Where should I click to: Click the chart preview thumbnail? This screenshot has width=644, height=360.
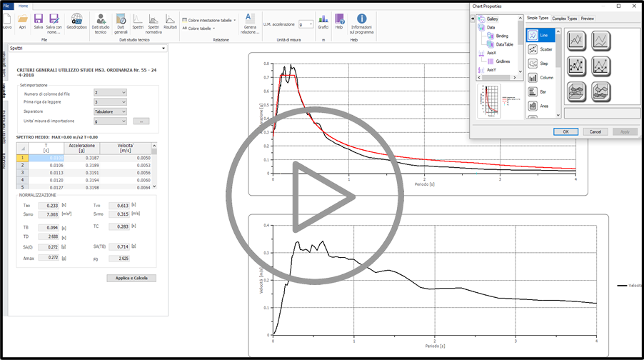point(489,101)
